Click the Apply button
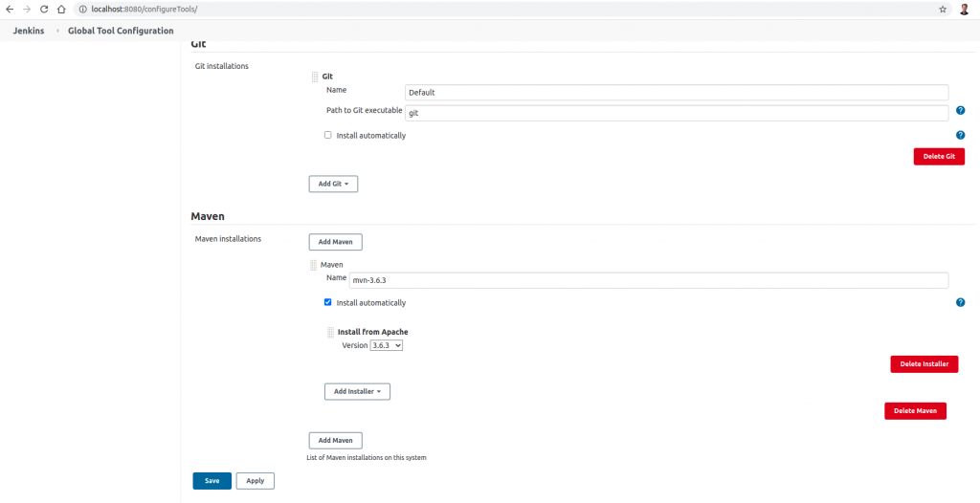Viewport: 980px width, 503px height. tap(256, 481)
